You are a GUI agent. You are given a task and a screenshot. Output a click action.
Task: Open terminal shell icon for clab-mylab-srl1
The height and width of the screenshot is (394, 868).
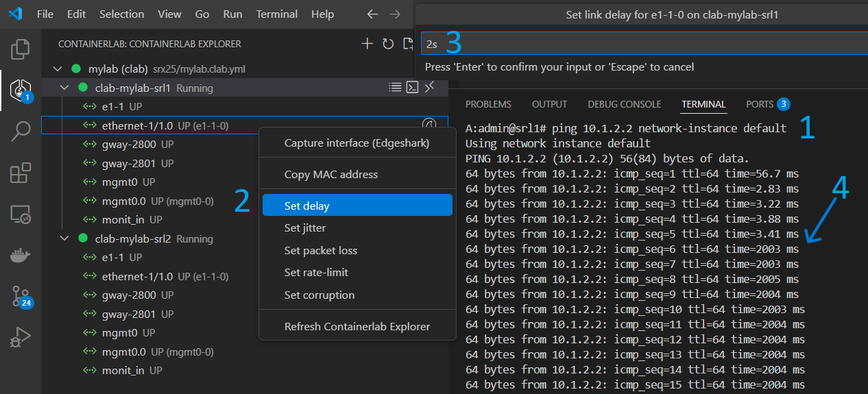click(x=413, y=87)
